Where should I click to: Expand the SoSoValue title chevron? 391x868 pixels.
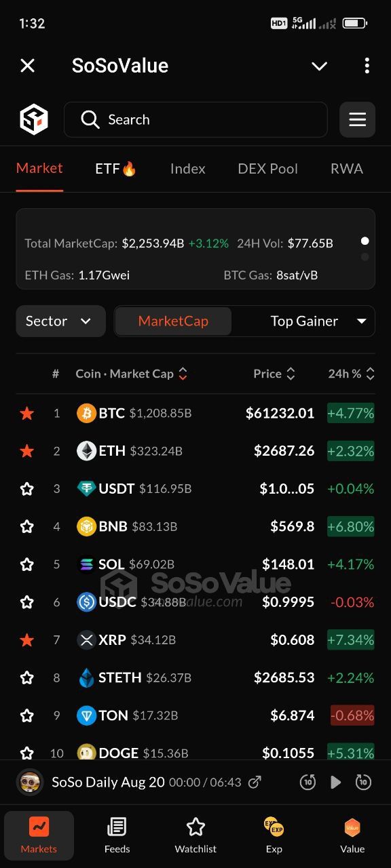pos(319,66)
